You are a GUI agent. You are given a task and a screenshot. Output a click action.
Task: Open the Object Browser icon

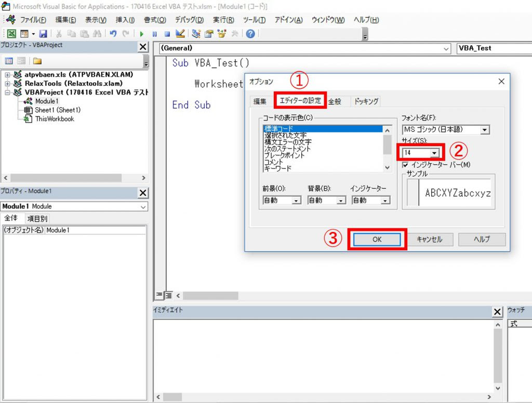coord(222,34)
